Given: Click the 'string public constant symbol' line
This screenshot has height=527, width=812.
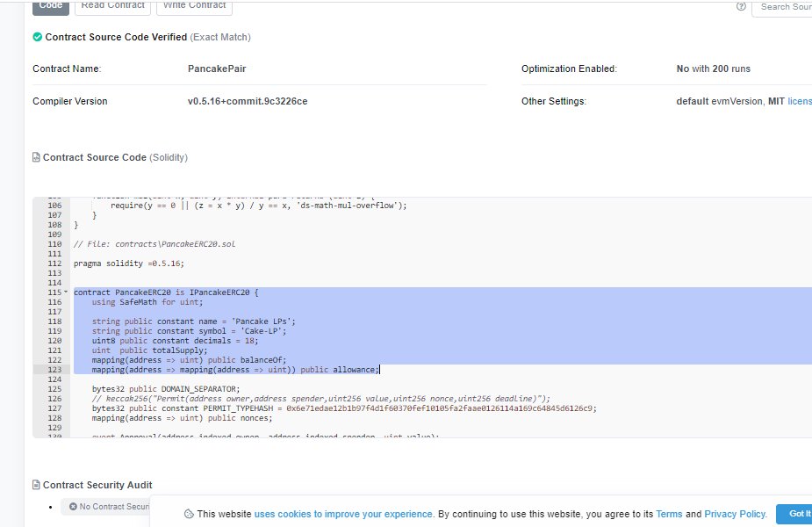Looking at the screenshot, I should click(x=189, y=331).
